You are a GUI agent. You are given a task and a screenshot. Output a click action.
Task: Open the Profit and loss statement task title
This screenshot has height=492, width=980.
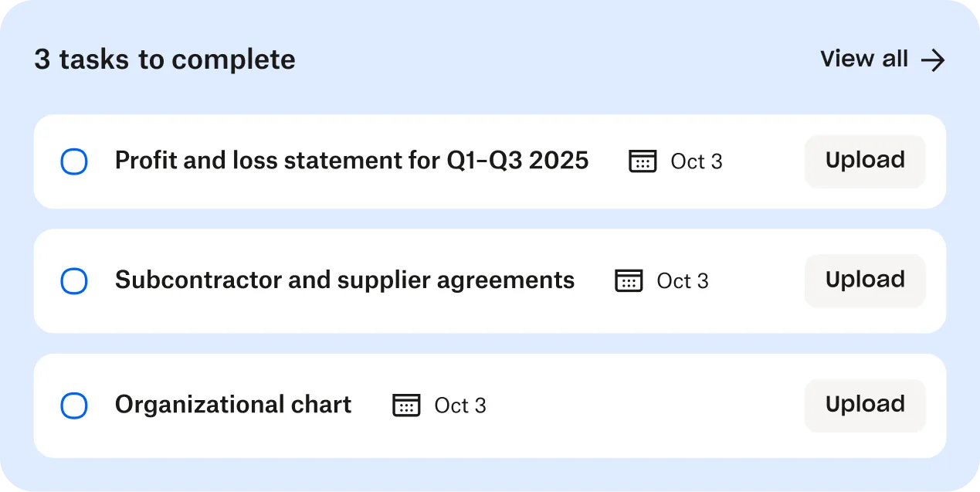coord(351,161)
